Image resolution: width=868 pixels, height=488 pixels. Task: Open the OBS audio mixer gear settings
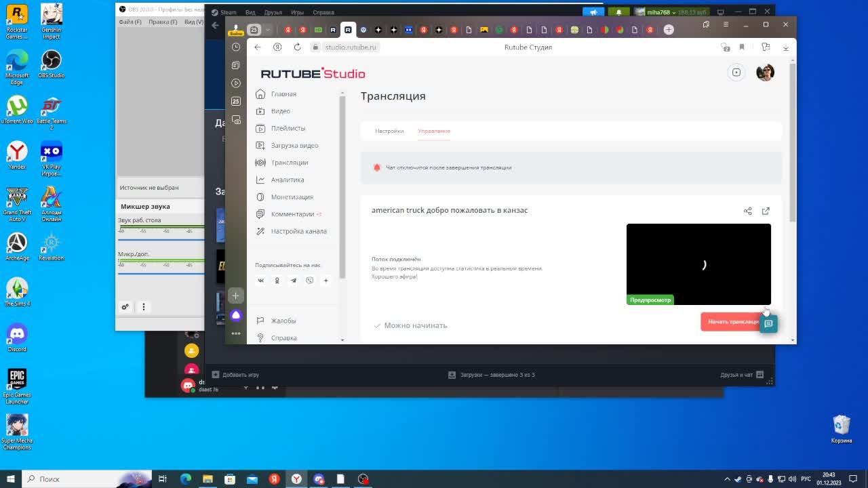125,307
